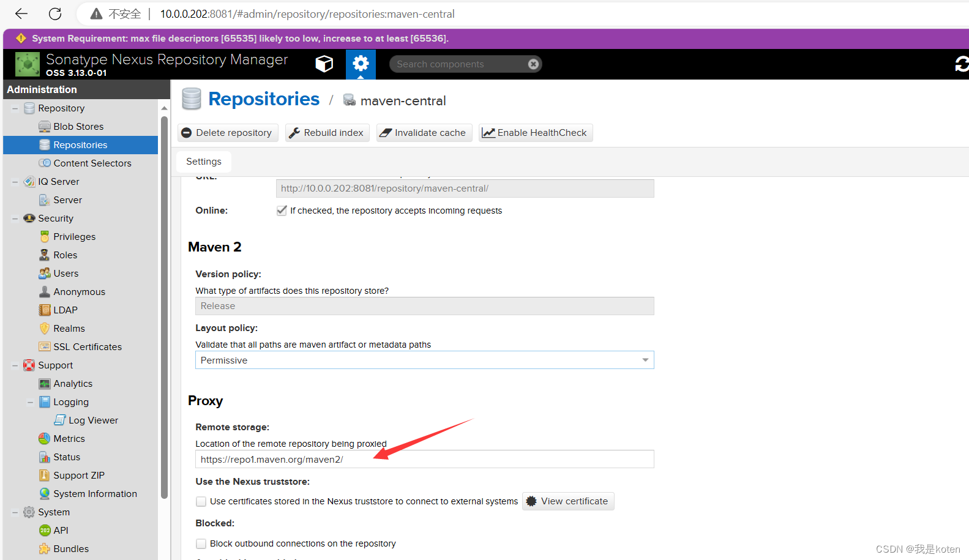Screen dimensions: 969x560
Task: Clear the search components field
Action: pos(533,64)
